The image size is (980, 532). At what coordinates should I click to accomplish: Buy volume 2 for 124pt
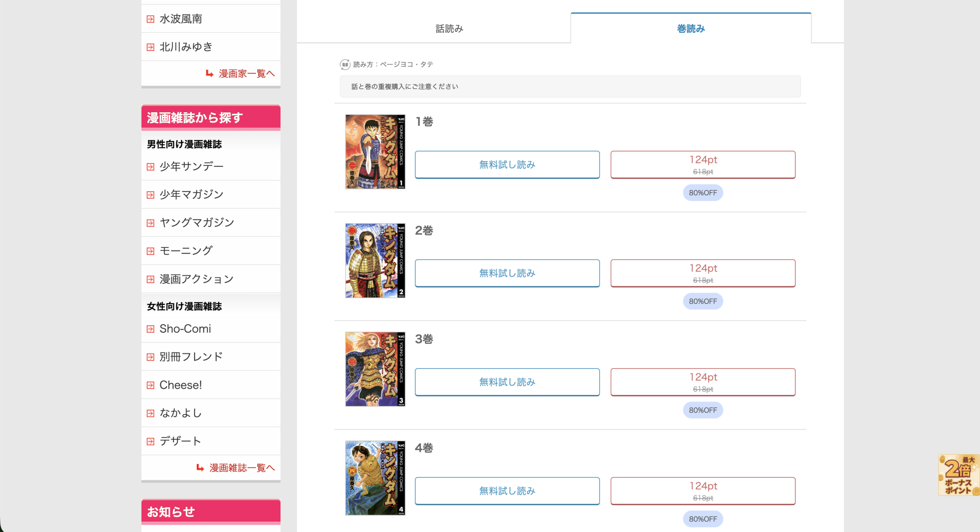pos(703,273)
